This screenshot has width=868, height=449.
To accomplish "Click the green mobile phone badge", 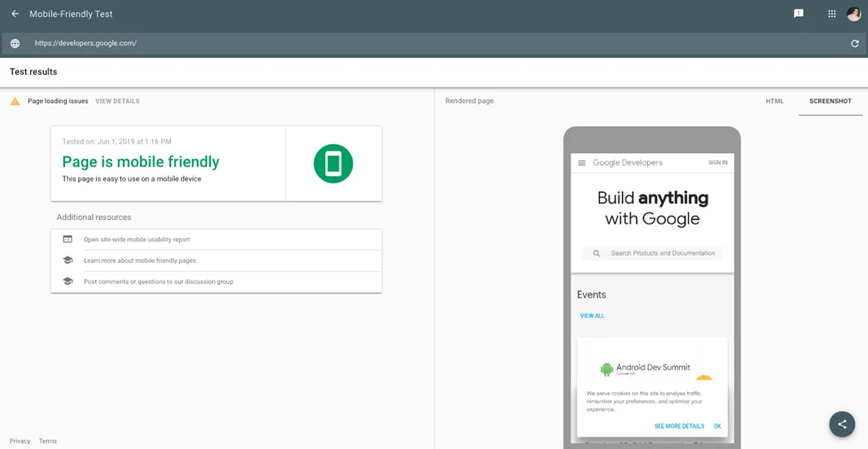I will pos(333,163).
